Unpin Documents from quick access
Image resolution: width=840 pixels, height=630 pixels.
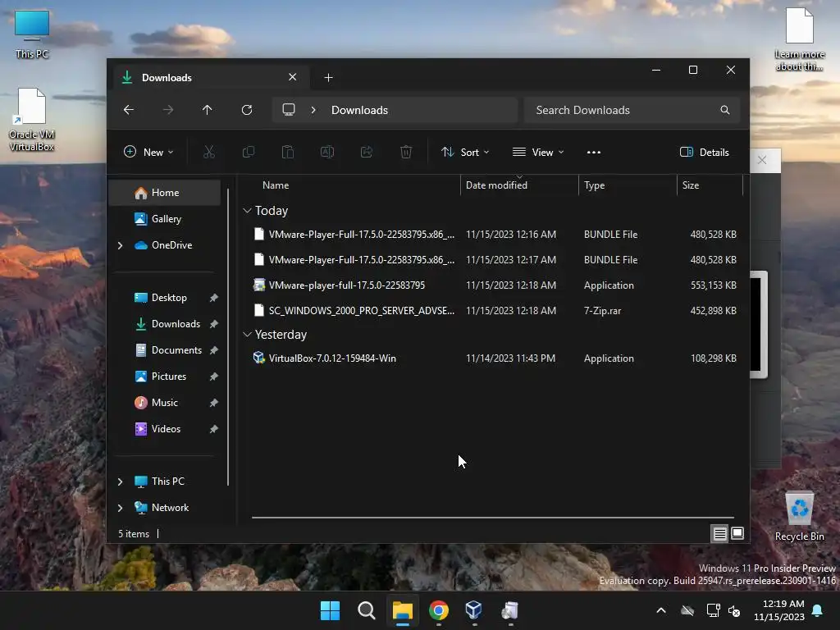(x=214, y=350)
